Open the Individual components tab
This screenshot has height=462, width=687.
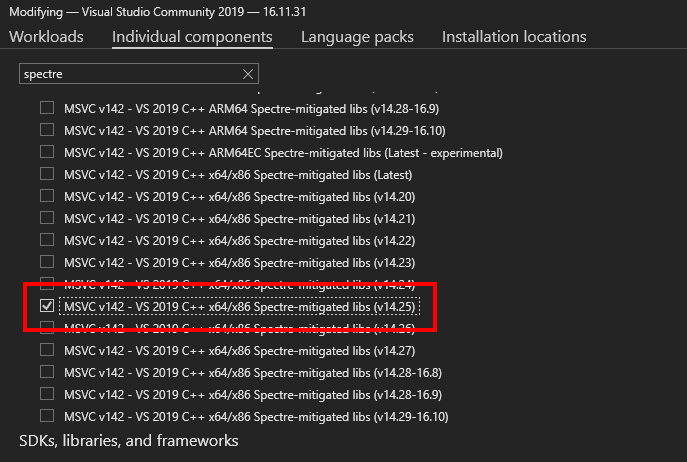[192, 37]
